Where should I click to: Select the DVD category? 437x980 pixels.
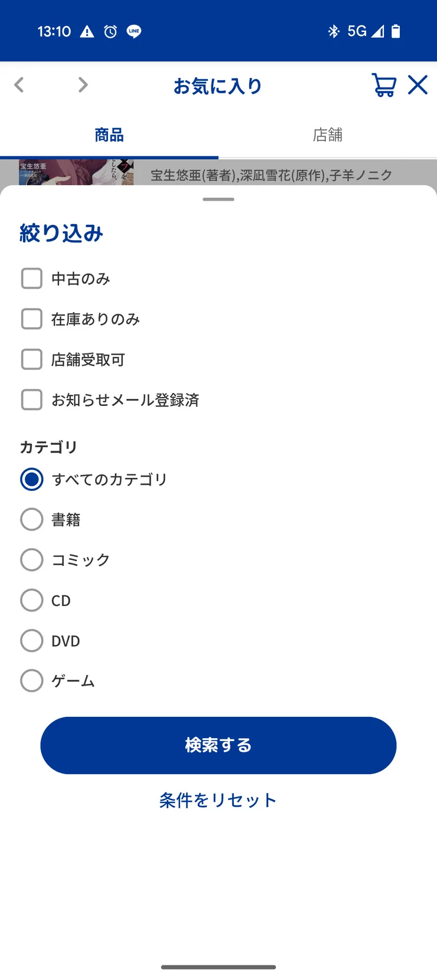point(32,641)
